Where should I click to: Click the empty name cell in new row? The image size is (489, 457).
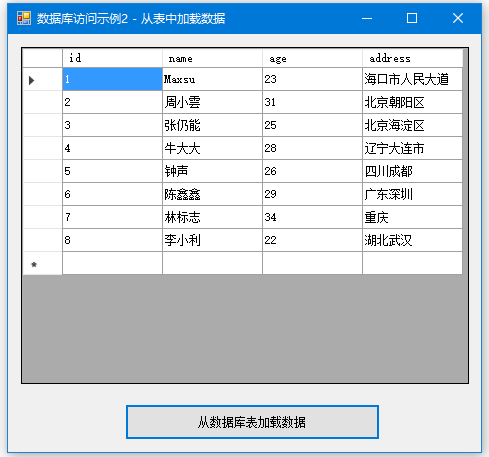click(212, 263)
